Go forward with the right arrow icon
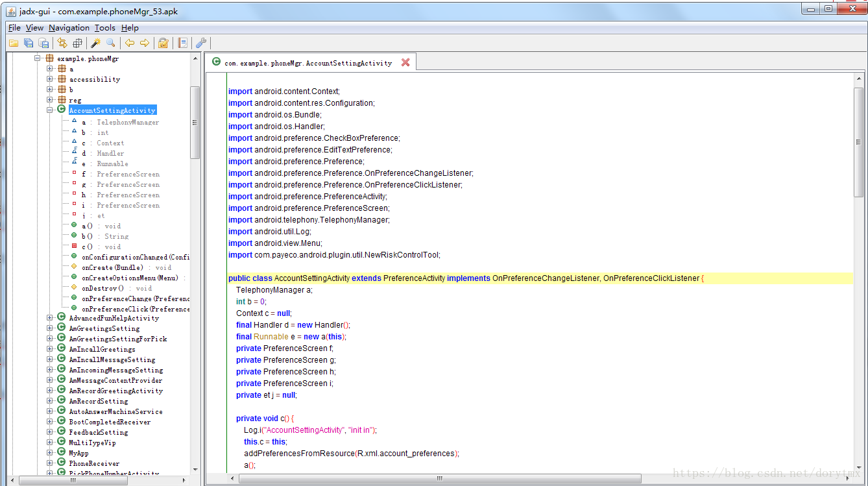 [145, 43]
